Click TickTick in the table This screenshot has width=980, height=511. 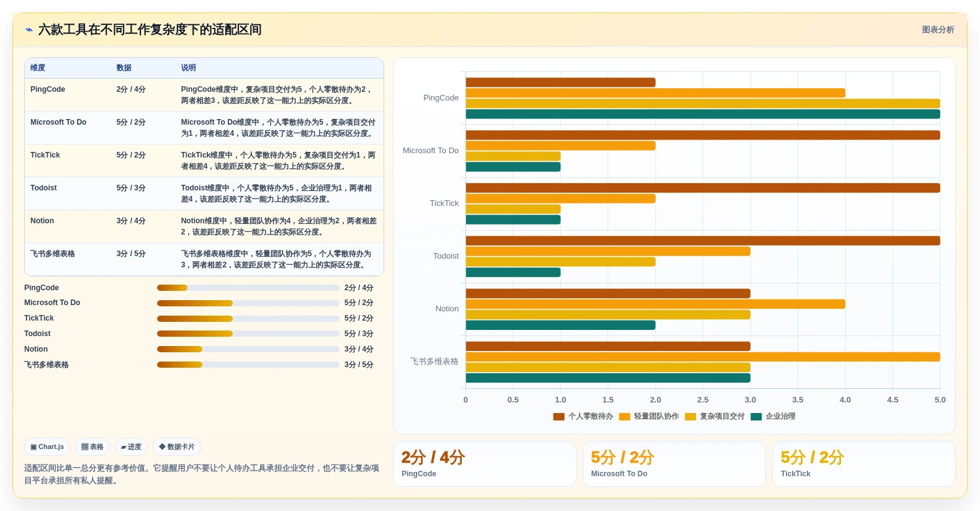[45, 155]
